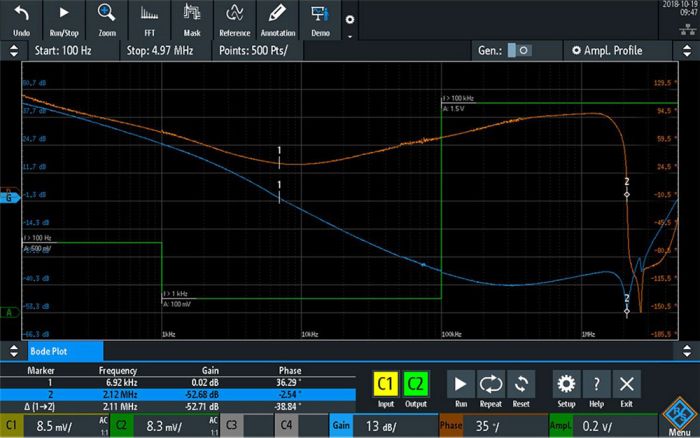The image size is (700, 438).
Task: Open the Mask test tool
Action: (x=192, y=19)
